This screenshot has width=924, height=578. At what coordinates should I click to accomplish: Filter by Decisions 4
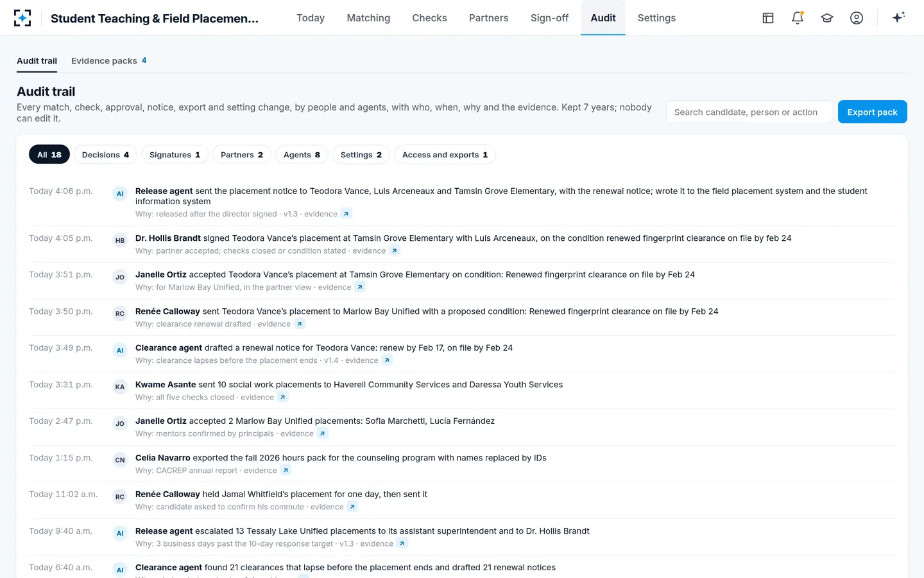[x=105, y=155]
